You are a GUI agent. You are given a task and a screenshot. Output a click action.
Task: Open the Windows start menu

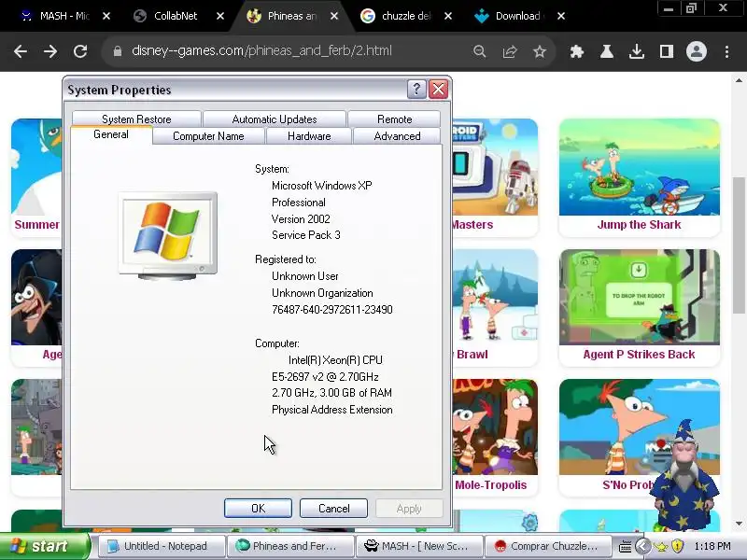44,546
